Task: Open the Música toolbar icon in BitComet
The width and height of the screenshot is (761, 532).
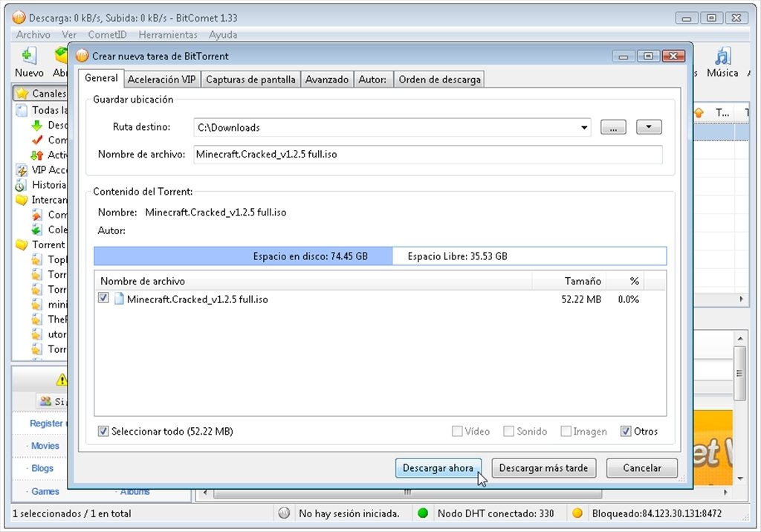Action: 722,56
